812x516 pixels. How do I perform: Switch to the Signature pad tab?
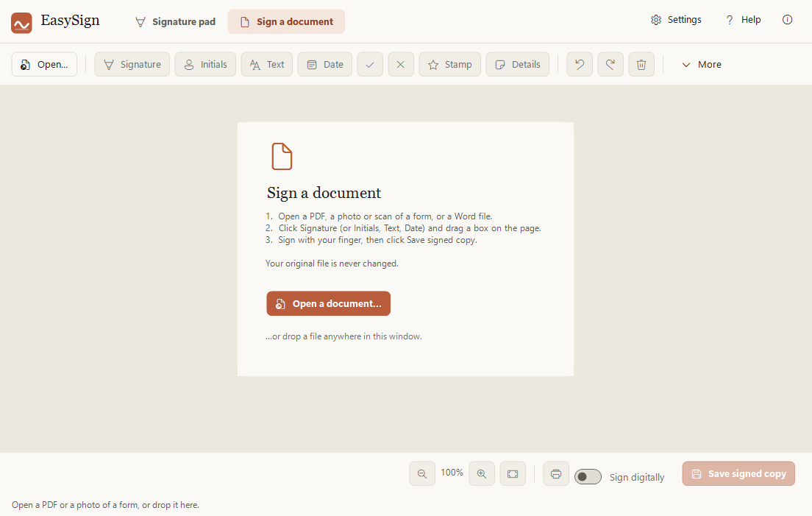point(176,22)
